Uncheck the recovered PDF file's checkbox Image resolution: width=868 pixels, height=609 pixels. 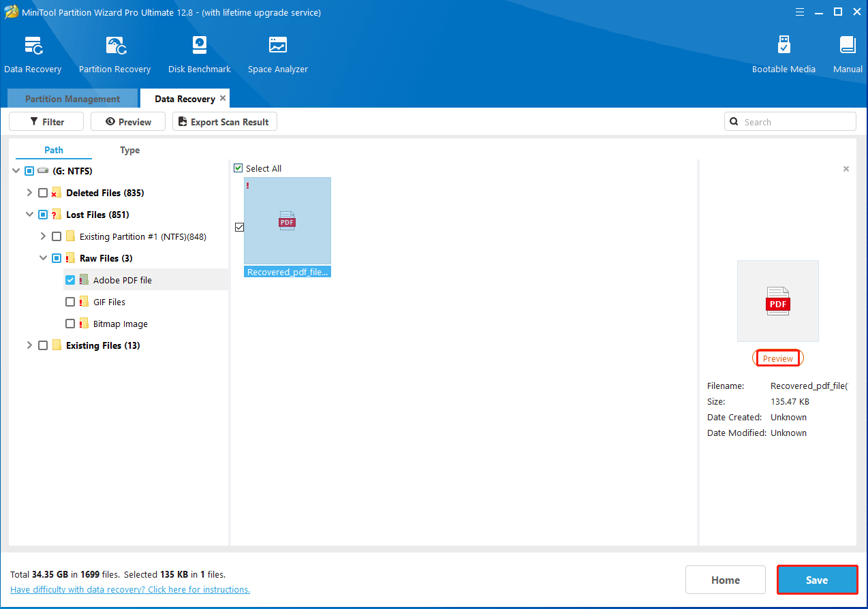(x=239, y=227)
